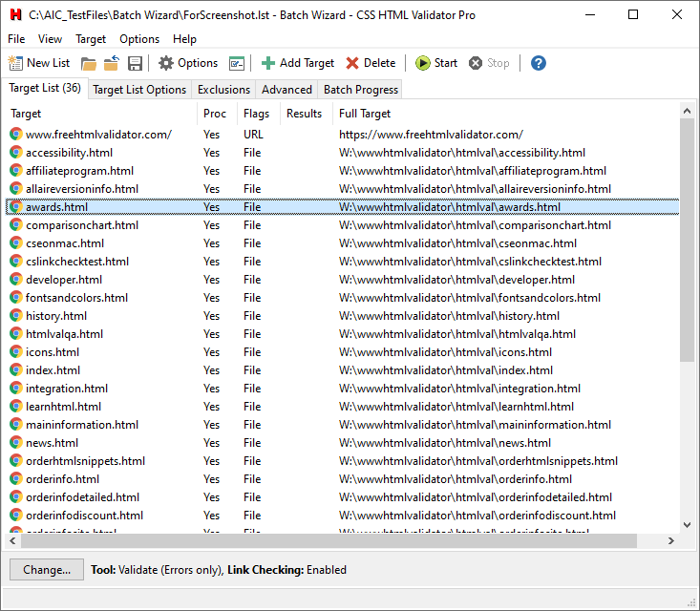Open the File menu
Image resolution: width=700 pixels, height=611 pixels.
(16, 39)
